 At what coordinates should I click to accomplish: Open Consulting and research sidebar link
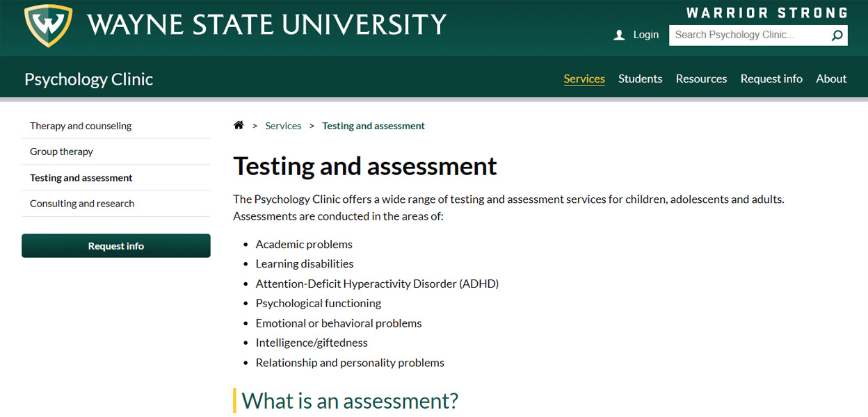coord(82,204)
